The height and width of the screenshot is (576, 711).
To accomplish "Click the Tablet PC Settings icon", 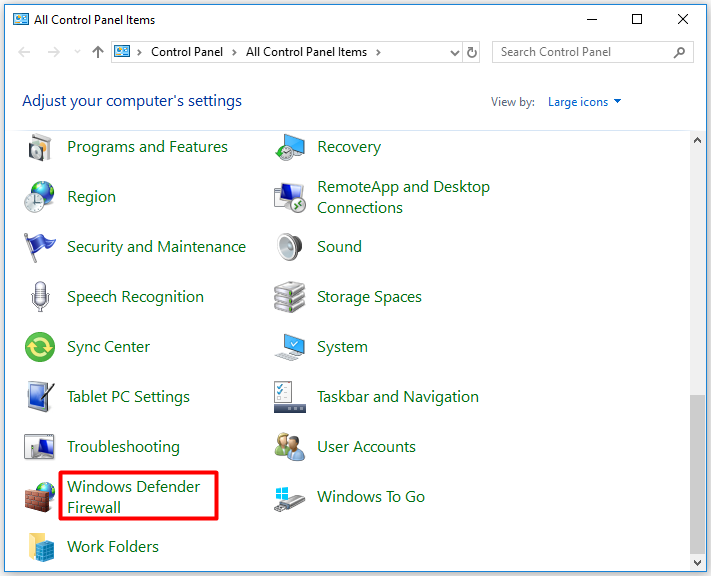I will click(x=40, y=397).
